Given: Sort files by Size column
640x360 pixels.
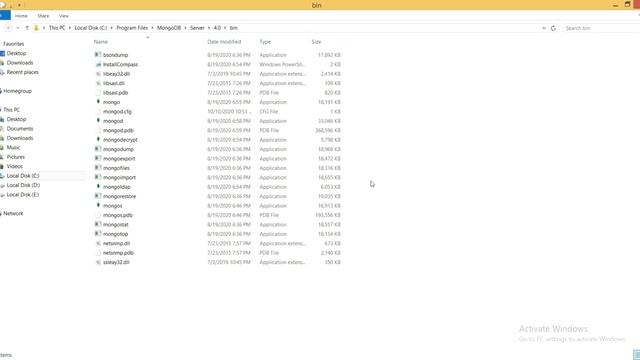Looking at the screenshot, I should [316, 42].
